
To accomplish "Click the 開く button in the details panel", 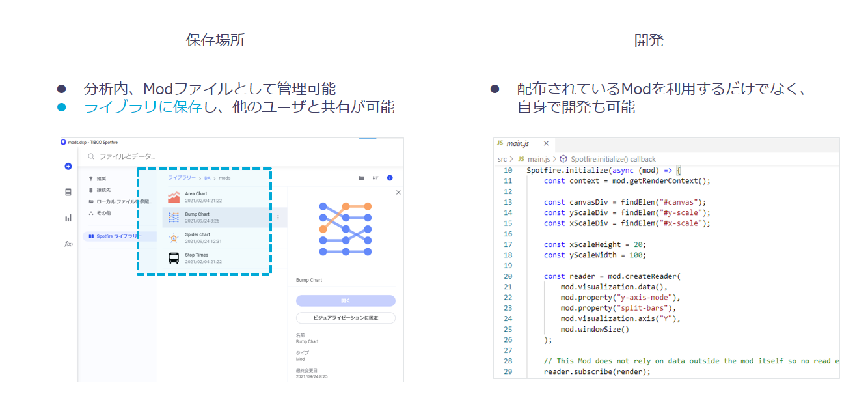I will click(346, 301).
